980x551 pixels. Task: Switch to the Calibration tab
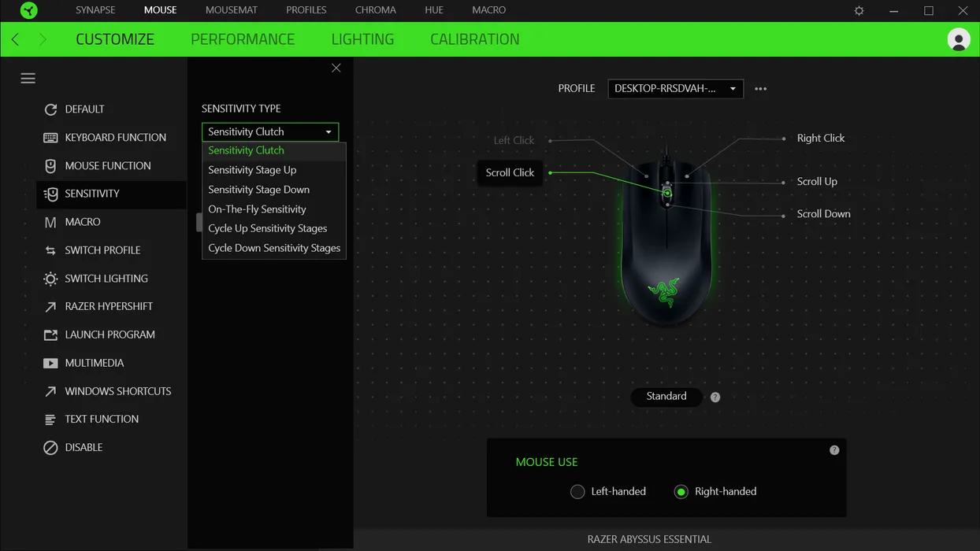(x=475, y=39)
